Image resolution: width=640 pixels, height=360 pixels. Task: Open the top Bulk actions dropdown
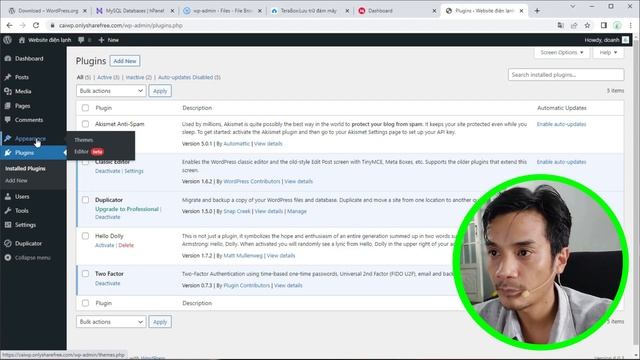111,91
